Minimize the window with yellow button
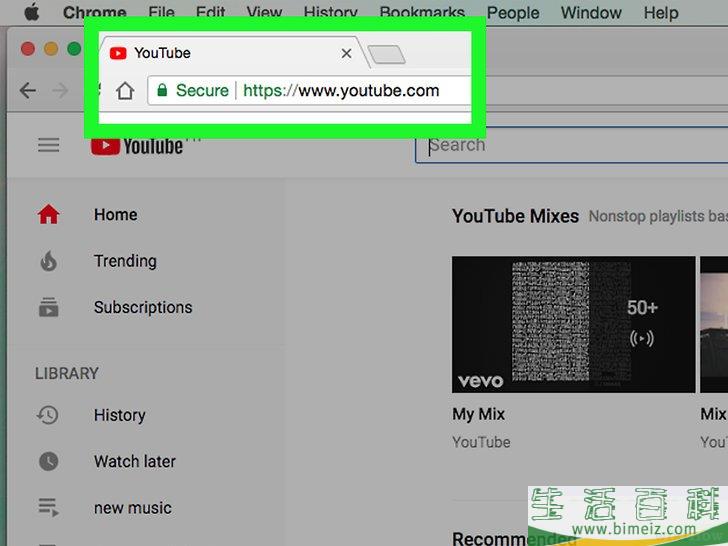 click(51, 49)
